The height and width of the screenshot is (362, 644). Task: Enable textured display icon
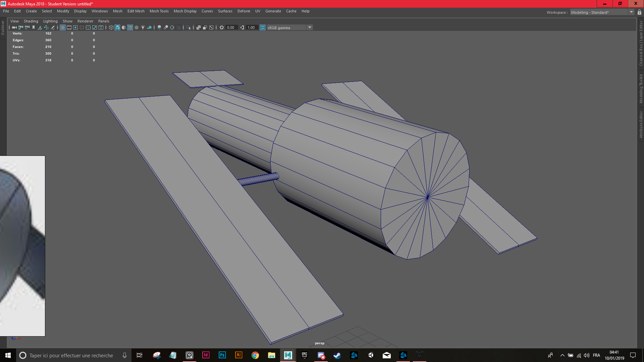click(137, 27)
